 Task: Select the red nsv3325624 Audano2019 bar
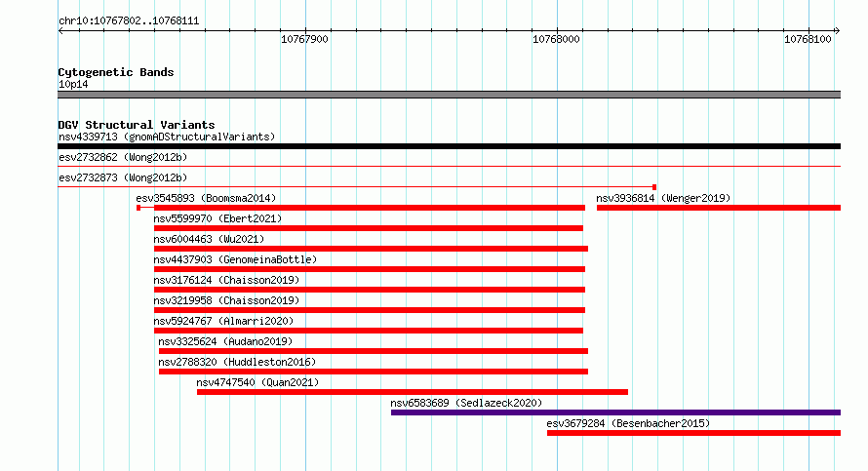(374, 351)
